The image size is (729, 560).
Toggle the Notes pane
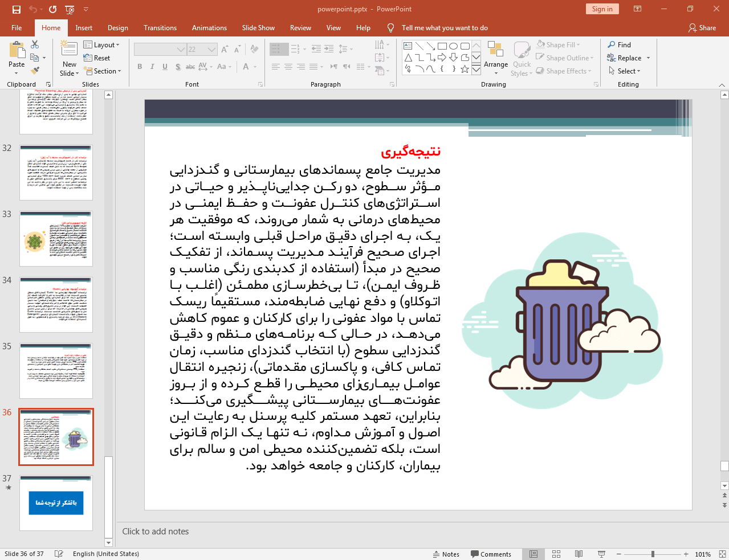(446, 554)
